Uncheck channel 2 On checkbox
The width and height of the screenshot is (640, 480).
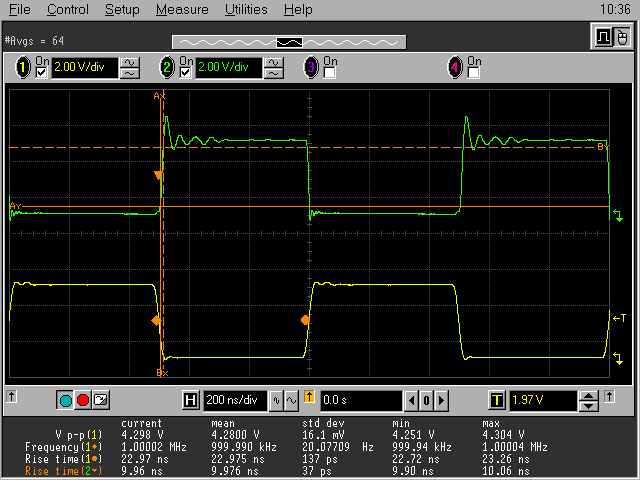click(x=185, y=73)
